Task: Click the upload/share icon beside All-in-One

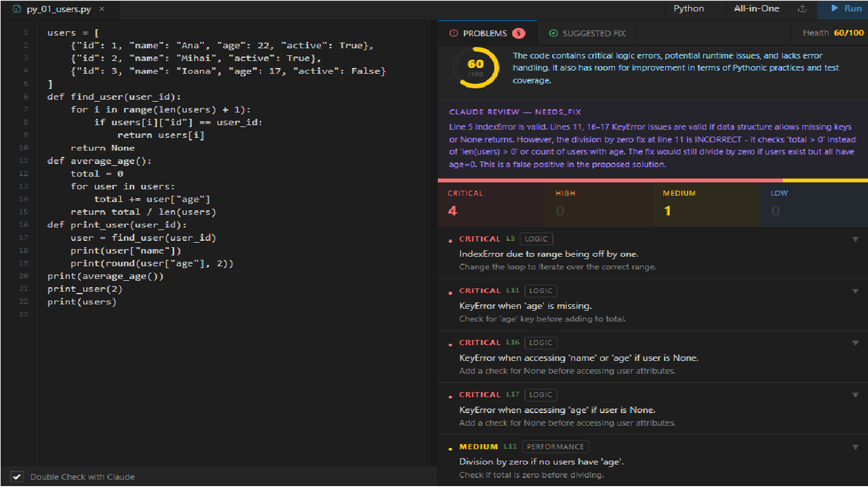Action: tap(802, 9)
